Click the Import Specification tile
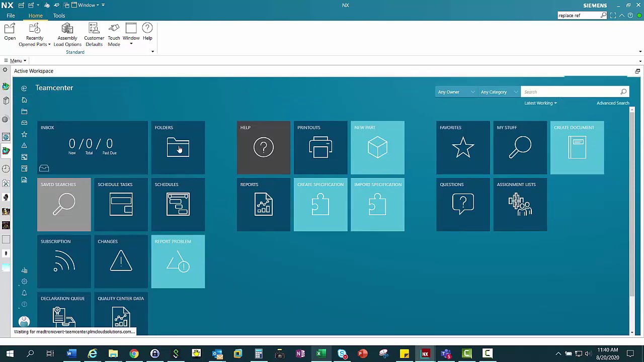The width and height of the screenshot is (644, 362). [x=377, y=205]
